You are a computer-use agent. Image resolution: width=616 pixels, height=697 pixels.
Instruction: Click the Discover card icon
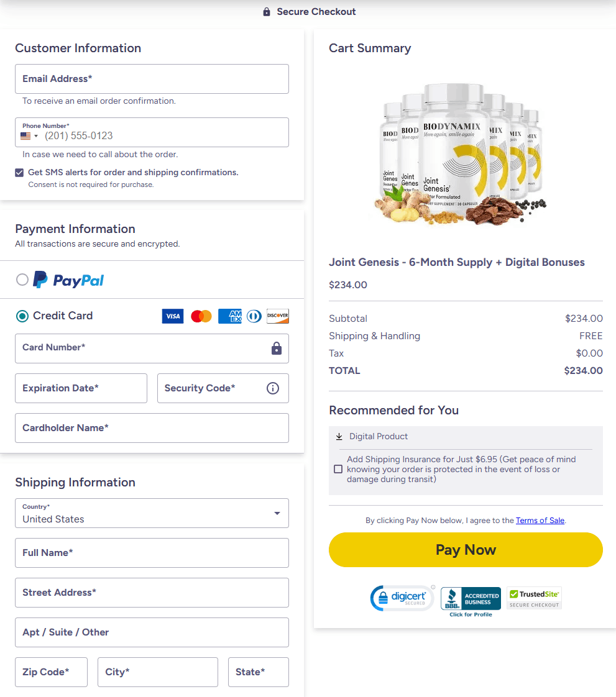coord(277,316)
